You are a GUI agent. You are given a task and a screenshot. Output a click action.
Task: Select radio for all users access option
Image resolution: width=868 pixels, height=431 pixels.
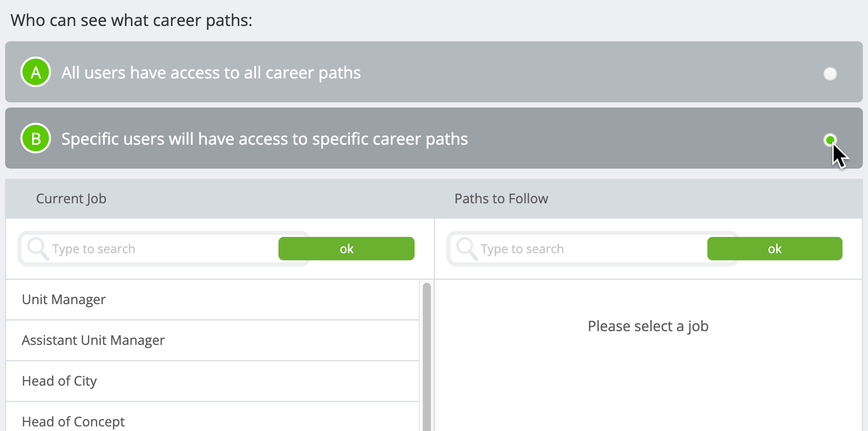tap(830, 74)
